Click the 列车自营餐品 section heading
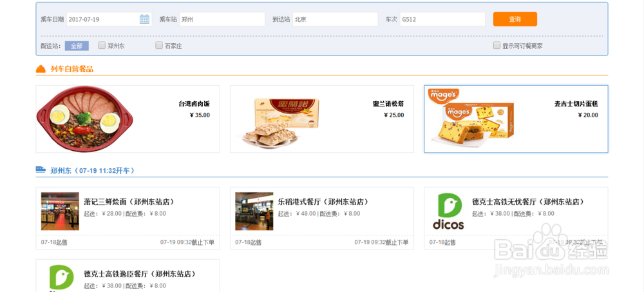This screenshot has width=644, height=292. tap(72, 69)
